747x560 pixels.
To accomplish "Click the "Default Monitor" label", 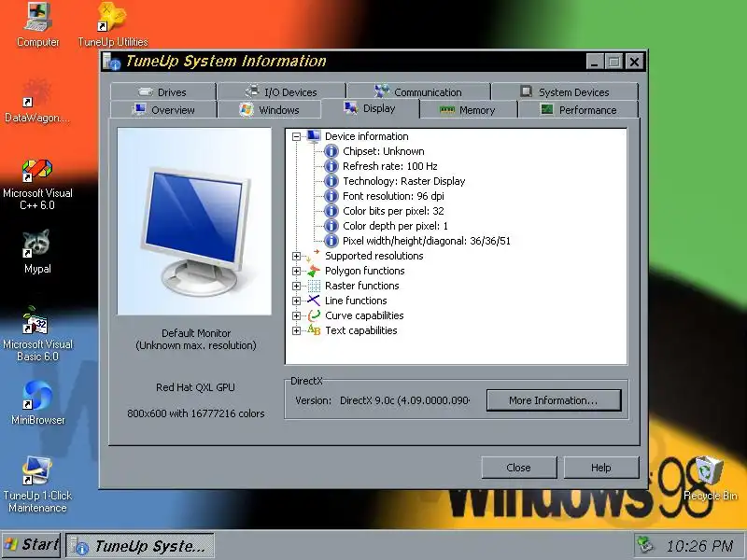I will [196, 333].
